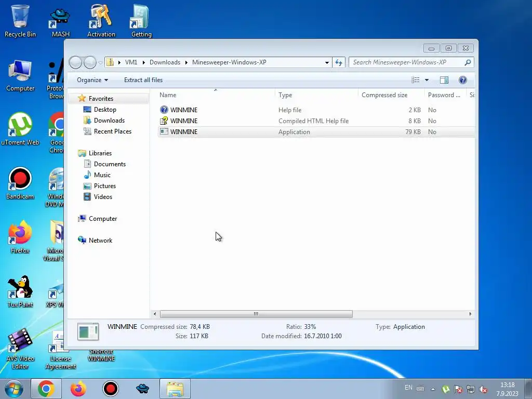Open the Organize menu
The height and width of the screenshot is (399, 532).
92,79
